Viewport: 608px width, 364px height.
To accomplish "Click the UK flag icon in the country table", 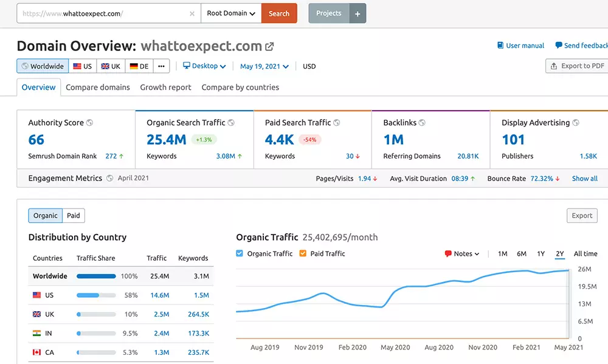I will (37, 314).
